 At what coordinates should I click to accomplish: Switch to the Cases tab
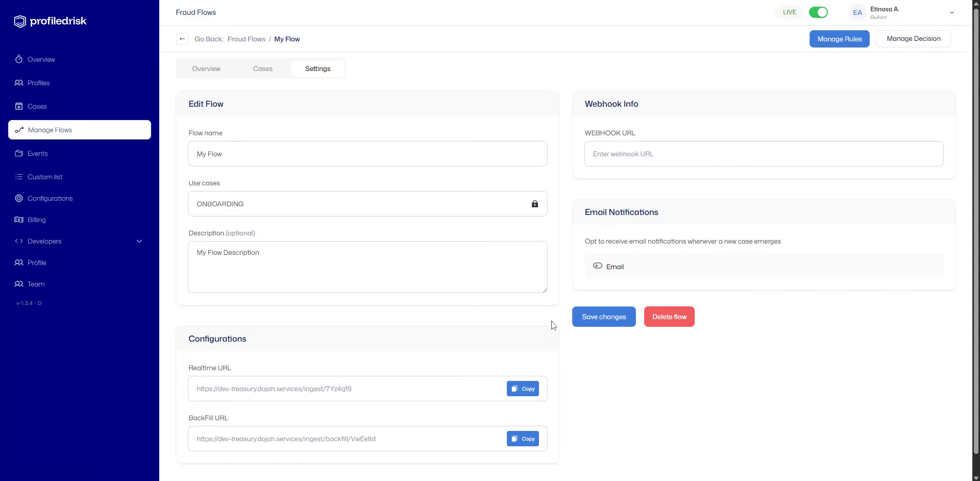coord(262,68)
